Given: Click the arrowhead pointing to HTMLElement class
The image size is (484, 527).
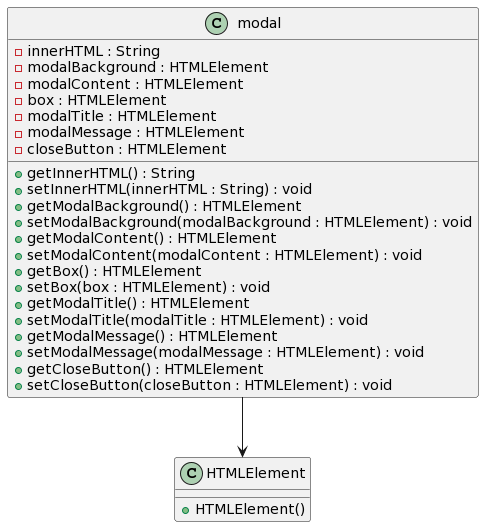Looking at the screenshot, I should pos(242,451).
